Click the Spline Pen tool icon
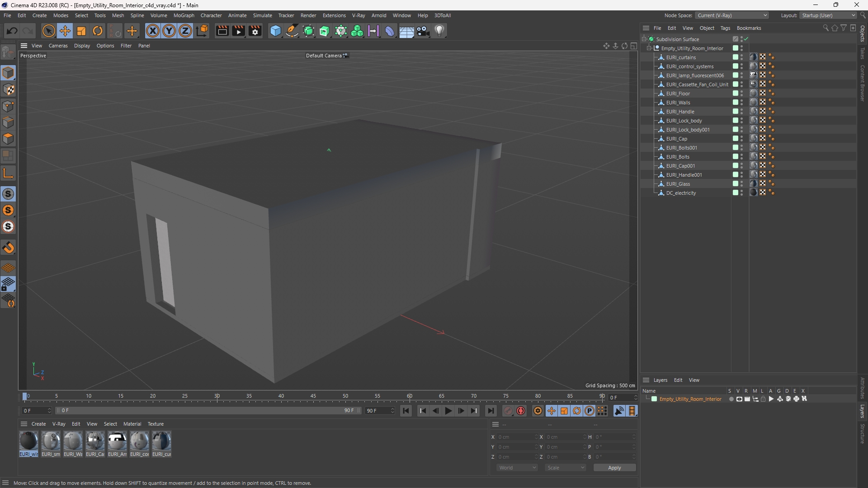 coord(292,31)
